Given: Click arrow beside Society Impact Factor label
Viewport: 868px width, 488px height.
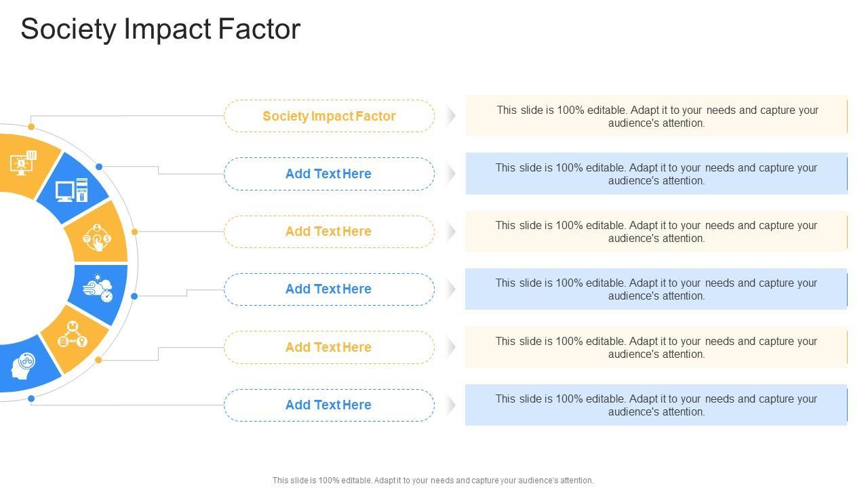Looking at the screenshot, I should coord(451,116).
